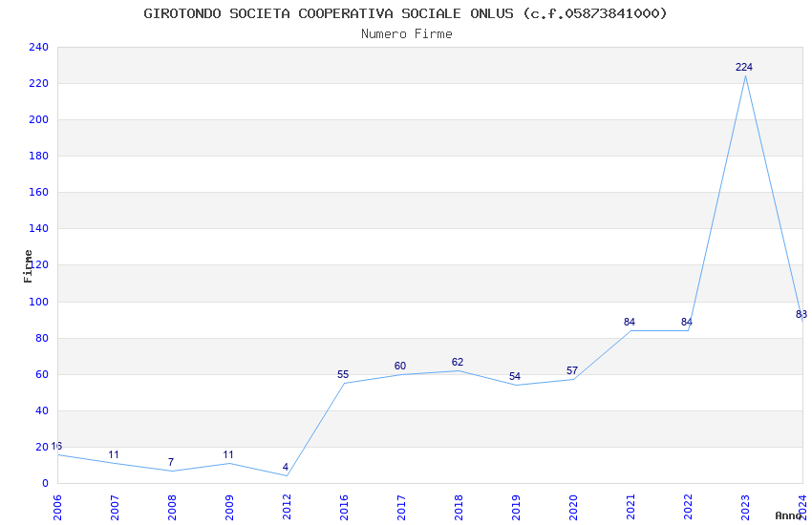Click the 16 data label for 2006
Screen dimensions: 812x525
click(56, 446)
